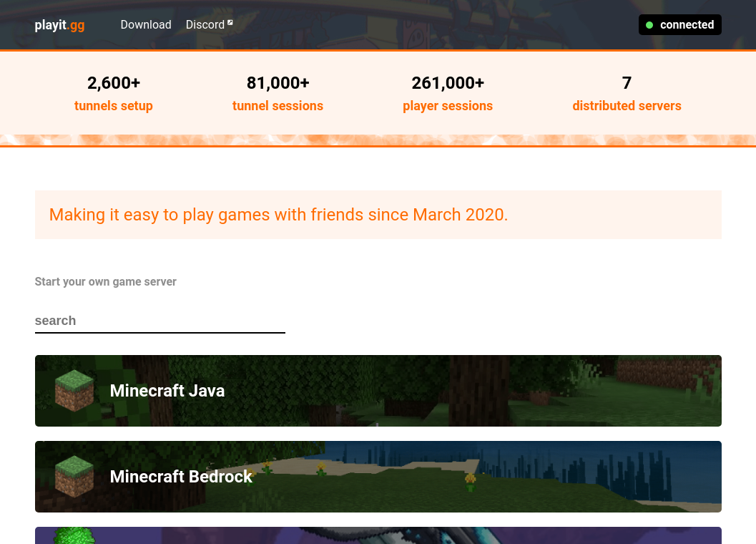Image resolution: width=756 pixels, height=544 pixels.
Task: Click the Minecraft Bedrock grass block icon
Action: tap(74, 477)
